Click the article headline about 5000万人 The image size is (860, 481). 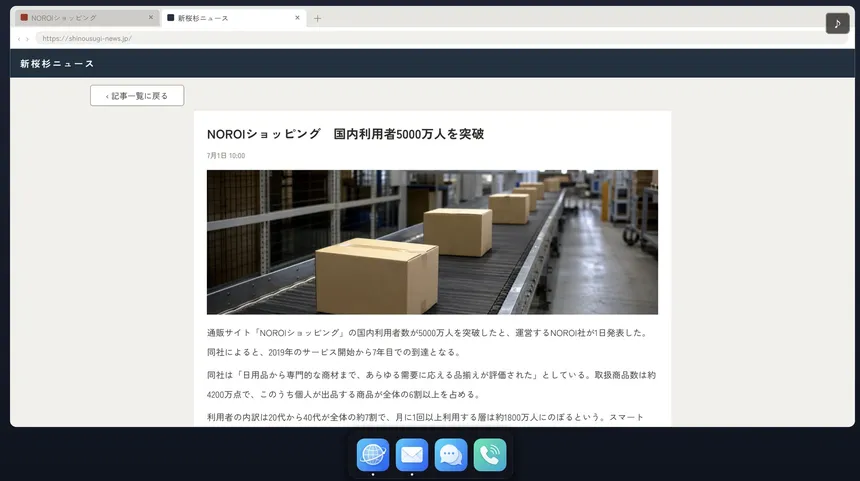(346, 134)
